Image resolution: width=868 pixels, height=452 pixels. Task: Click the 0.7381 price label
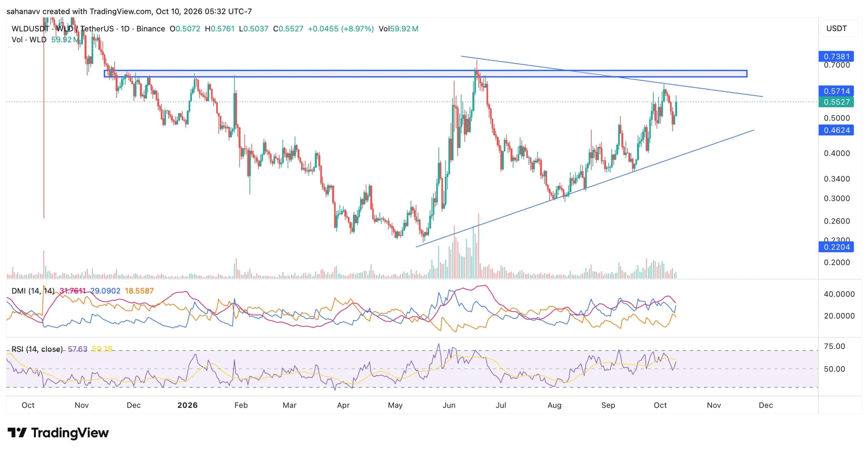pyautogui.click(x=836, y=56)
